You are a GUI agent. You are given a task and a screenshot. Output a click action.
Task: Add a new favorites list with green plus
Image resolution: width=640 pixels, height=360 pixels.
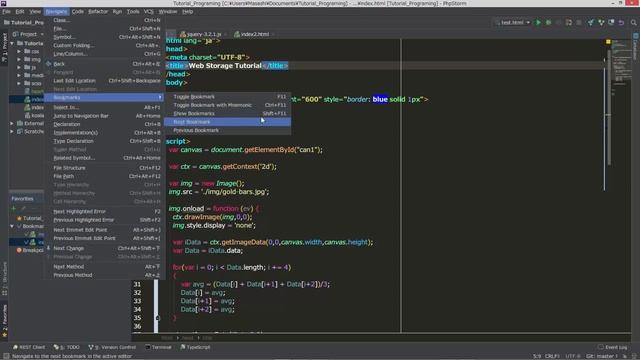13,209
